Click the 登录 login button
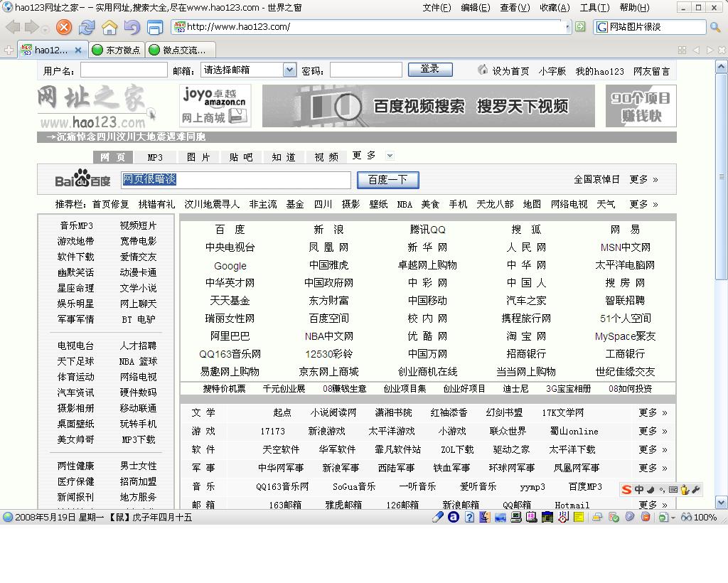 click(430, 69)
